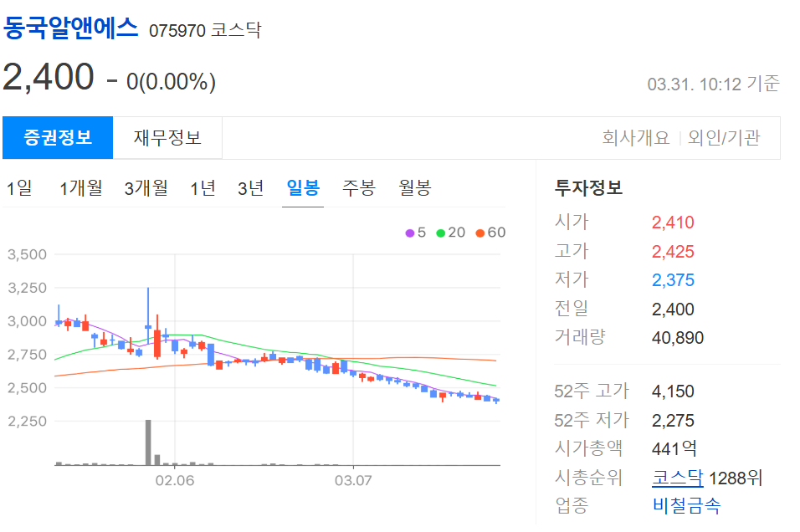800x532 pixels.
Task: Display the 1년 one-year chart
Action: point(203,188)
